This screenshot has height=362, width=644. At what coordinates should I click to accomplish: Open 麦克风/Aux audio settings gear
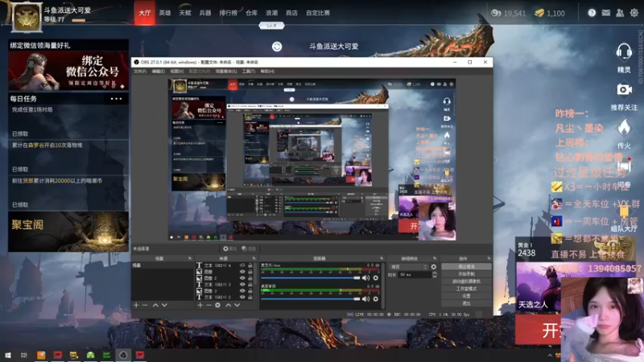(x=375, y=278)
